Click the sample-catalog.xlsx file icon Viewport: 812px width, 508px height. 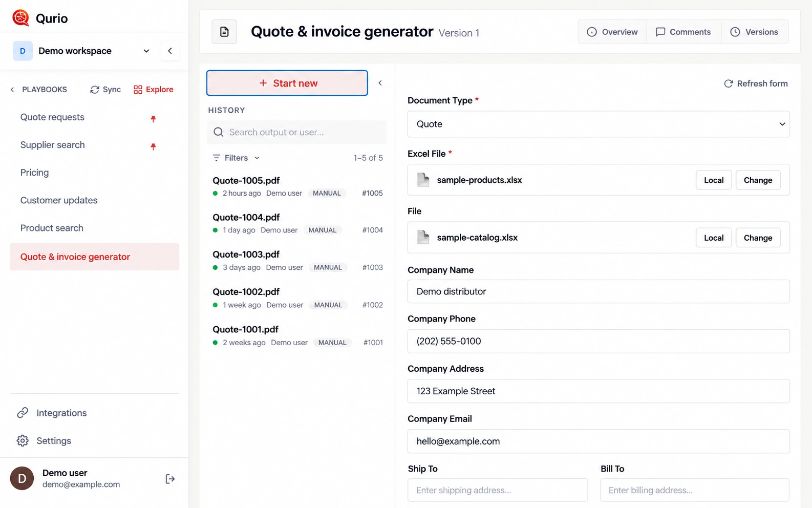click(x=423, y=237)
